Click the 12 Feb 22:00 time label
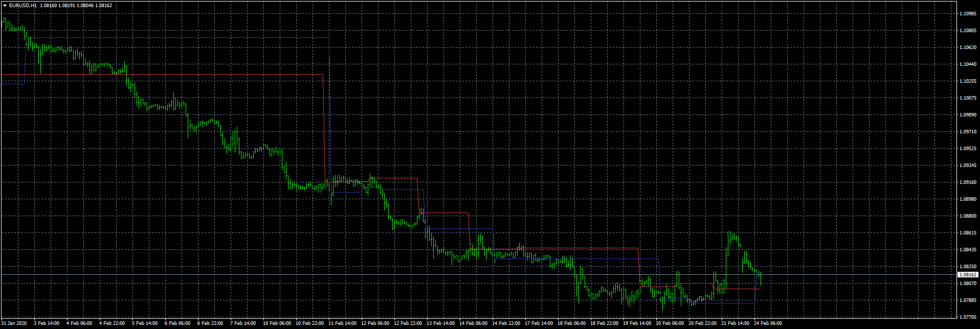This screenshot has height=329, width=980. (x=408, y=323)
